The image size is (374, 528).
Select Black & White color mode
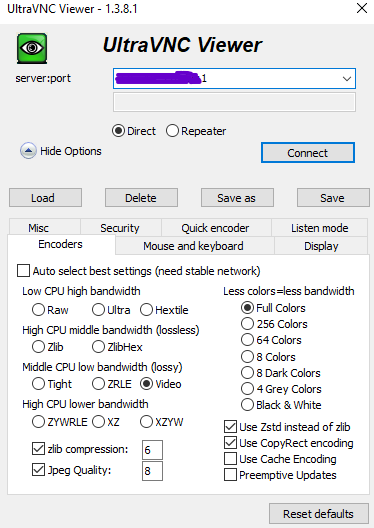(247, 404)
